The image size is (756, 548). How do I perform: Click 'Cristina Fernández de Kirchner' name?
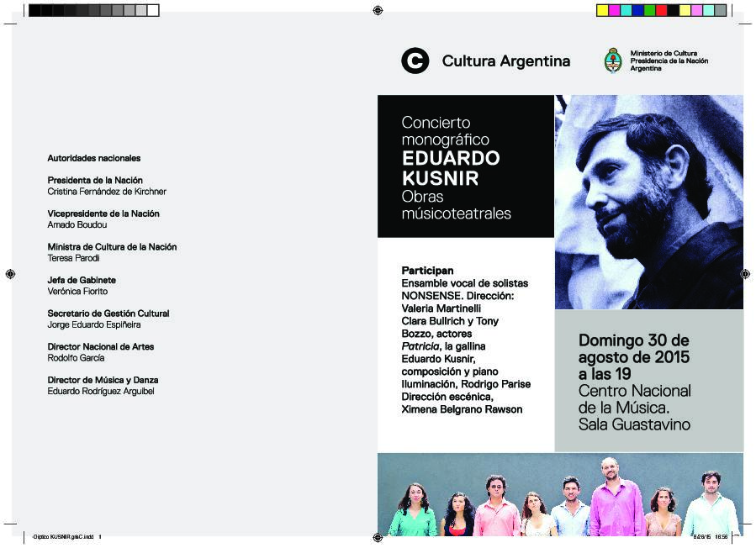[107, 192]
